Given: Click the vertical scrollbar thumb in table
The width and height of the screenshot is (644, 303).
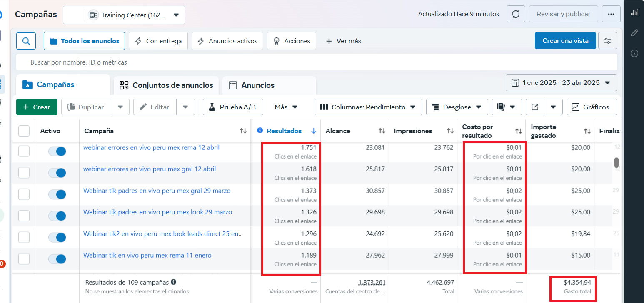Looking at the screenshot, I should click(x=617, y=163).
